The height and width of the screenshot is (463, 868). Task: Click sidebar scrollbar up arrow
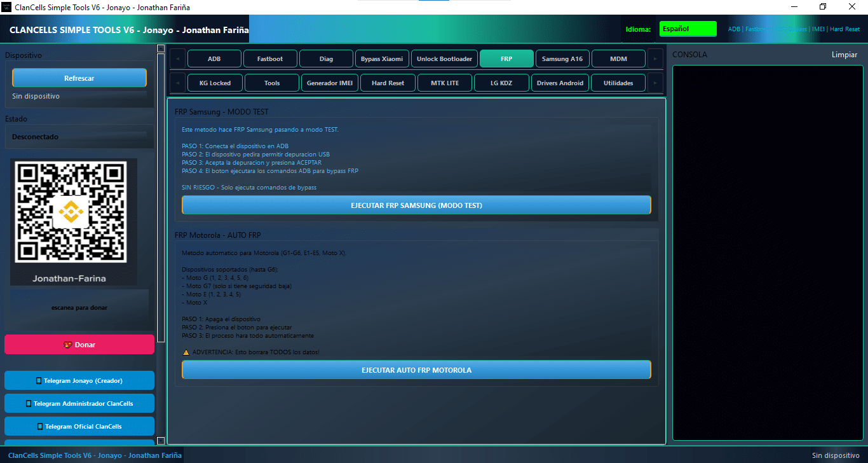(161, 48)
